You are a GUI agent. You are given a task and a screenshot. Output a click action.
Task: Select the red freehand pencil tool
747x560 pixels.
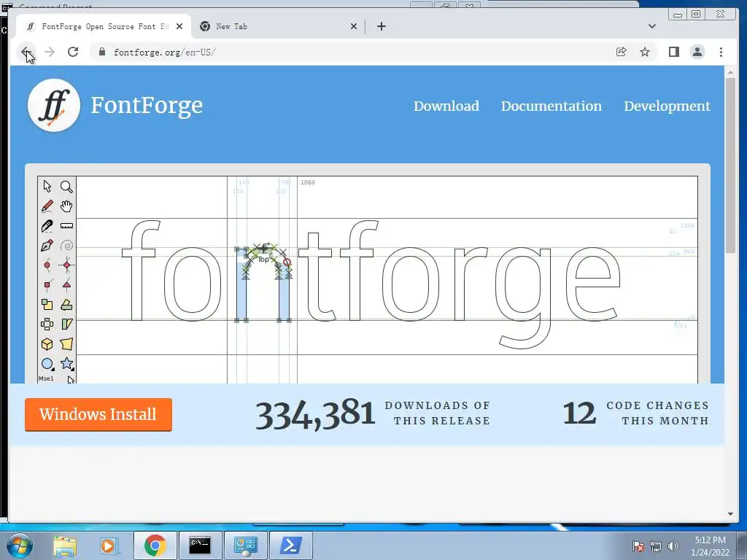47,206
